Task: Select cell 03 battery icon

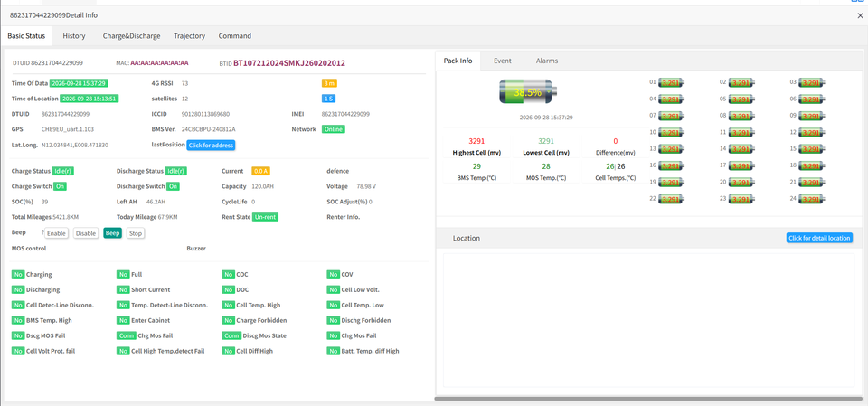Action: (x=812, y=82)
